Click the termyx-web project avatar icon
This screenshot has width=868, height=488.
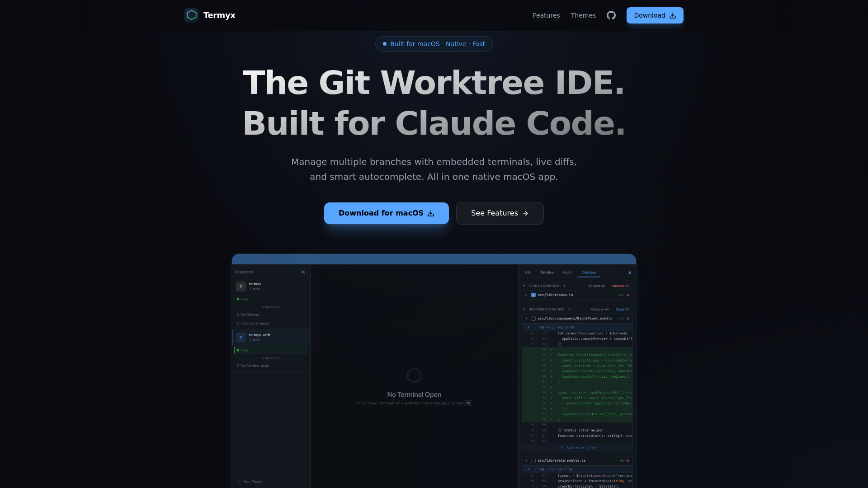[241, 338]
